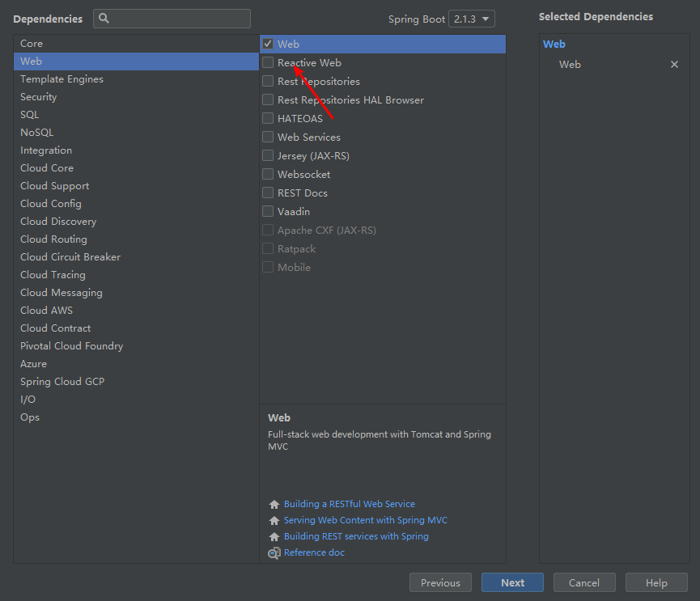Click the search magnifier icon
Screen dimensions: 700x601
click(x=104, y=19)
